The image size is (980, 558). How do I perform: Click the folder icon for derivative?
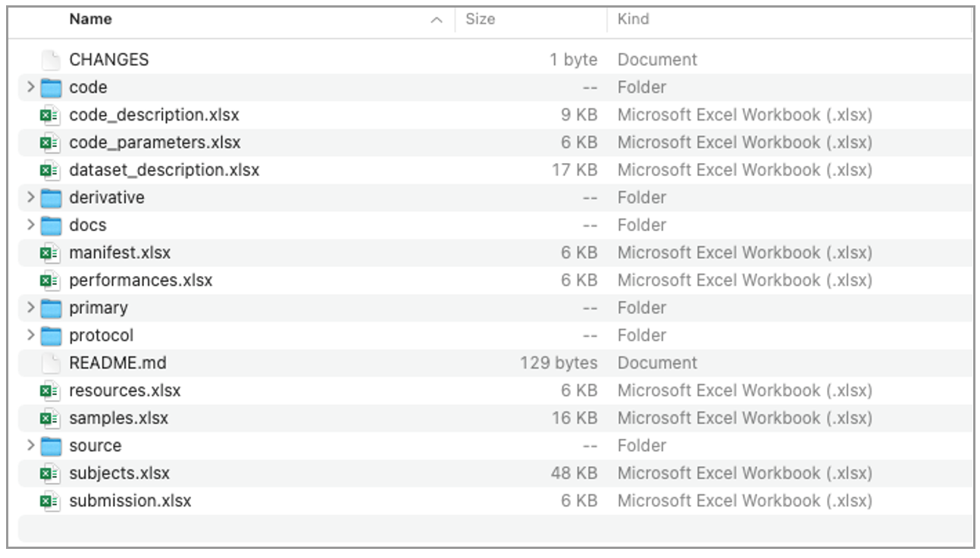(x=50, y=198)
